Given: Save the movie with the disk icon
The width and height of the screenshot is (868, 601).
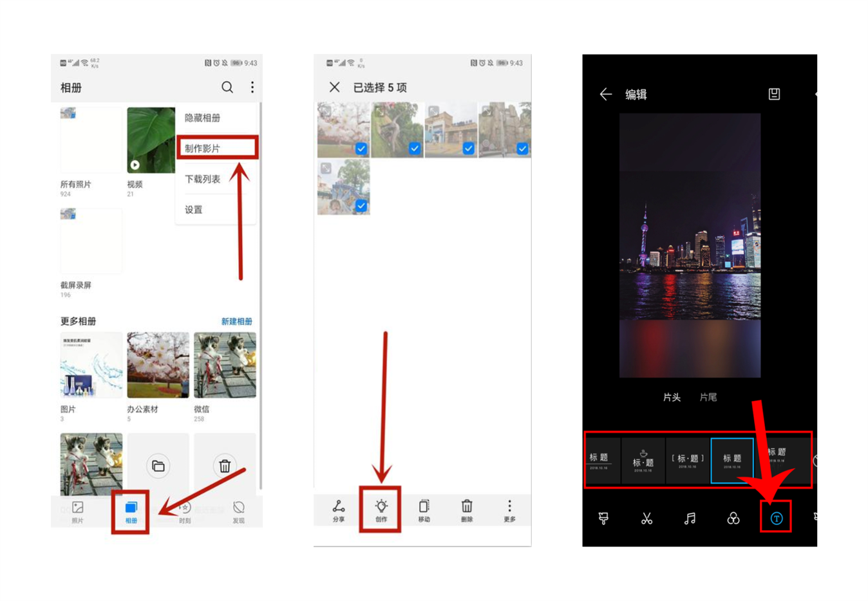Looking at the screenshot, I should point(774,94).
